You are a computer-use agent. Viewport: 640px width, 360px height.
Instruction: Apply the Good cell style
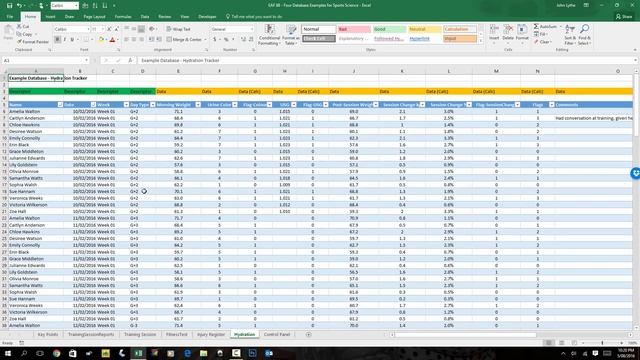point(389,29)
